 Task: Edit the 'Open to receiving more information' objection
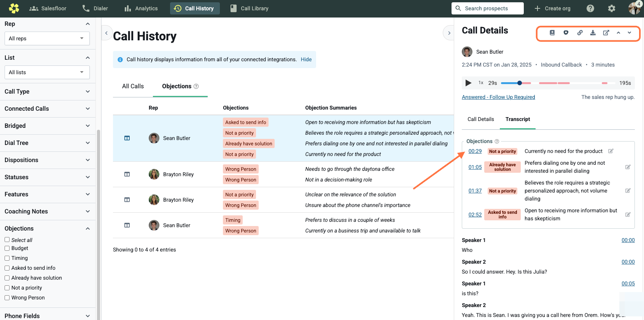click(628, 215)
